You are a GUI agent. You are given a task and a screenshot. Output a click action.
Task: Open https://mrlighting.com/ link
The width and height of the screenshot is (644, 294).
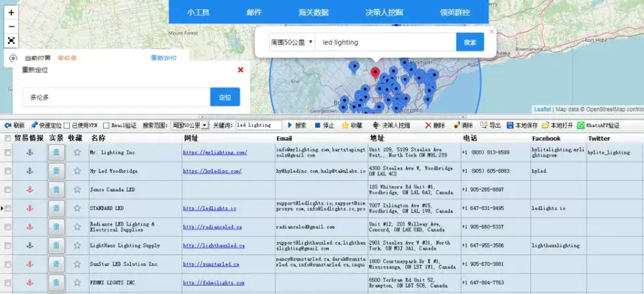click(215, 153)
